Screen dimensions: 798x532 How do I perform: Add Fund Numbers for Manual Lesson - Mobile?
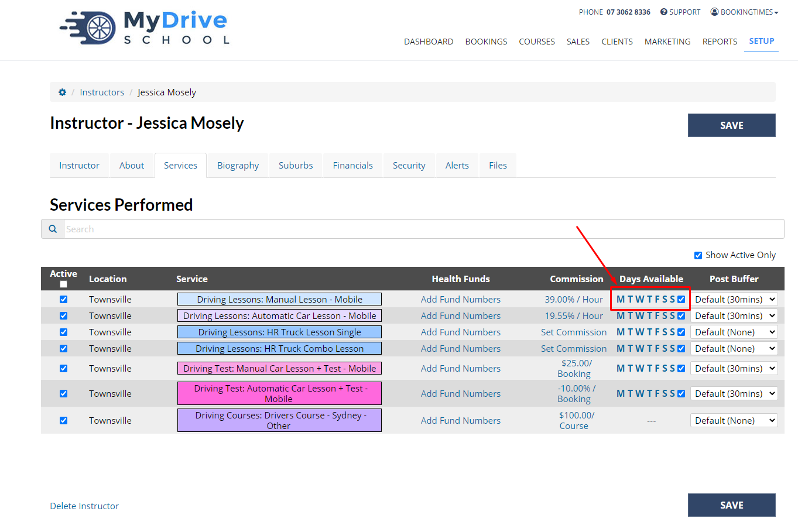461,299
